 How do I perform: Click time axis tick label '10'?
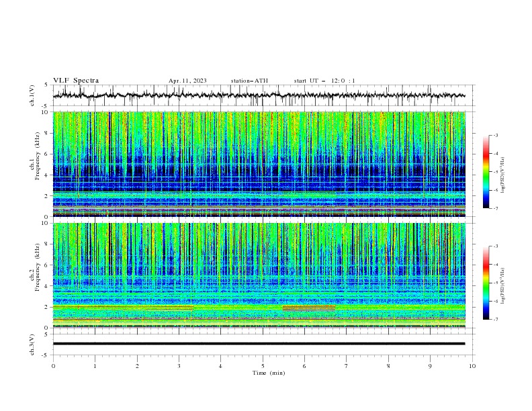coord(472,366)
